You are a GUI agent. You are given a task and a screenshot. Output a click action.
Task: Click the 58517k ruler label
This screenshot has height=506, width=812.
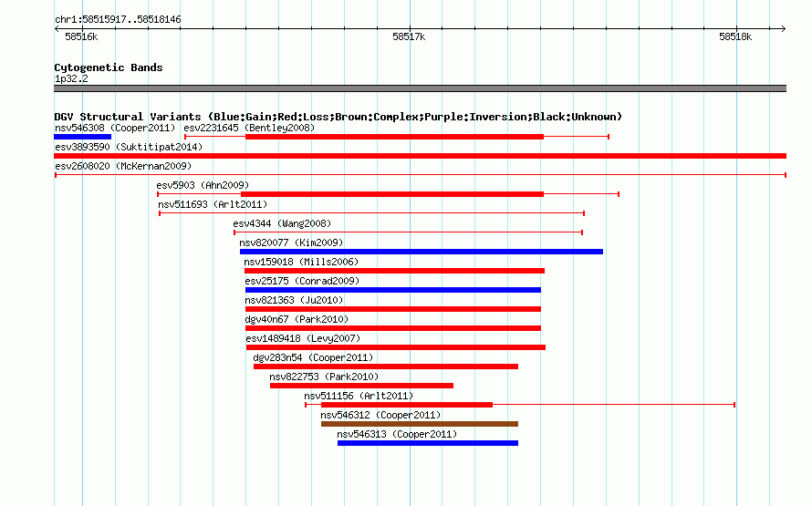coord(409,36)
